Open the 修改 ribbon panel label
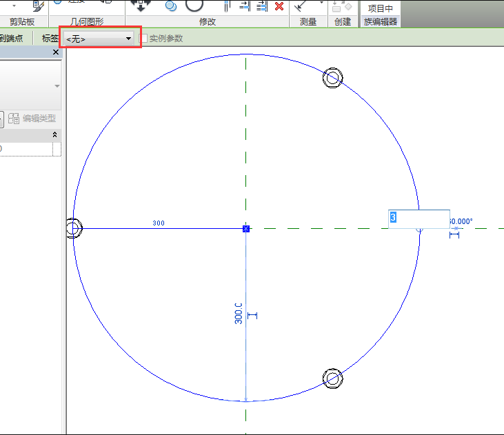This screenshot has width=504, height=435. click(208, 22)
